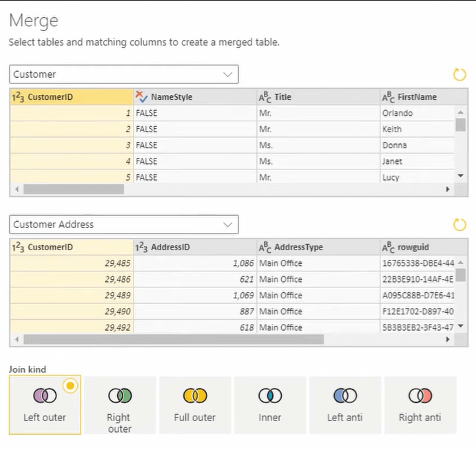Click the whole-number type icon of Customer table CustomerID

point(18,97)
